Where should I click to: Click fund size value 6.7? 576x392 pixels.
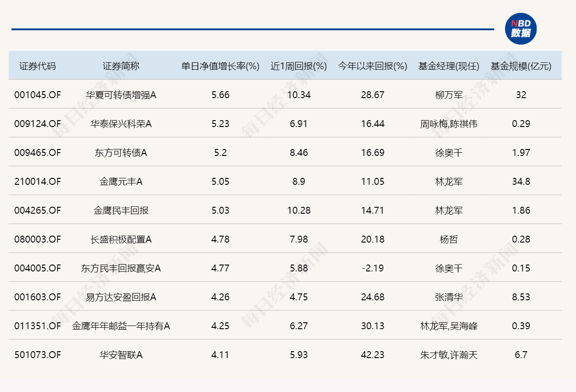tap(521, 355)
